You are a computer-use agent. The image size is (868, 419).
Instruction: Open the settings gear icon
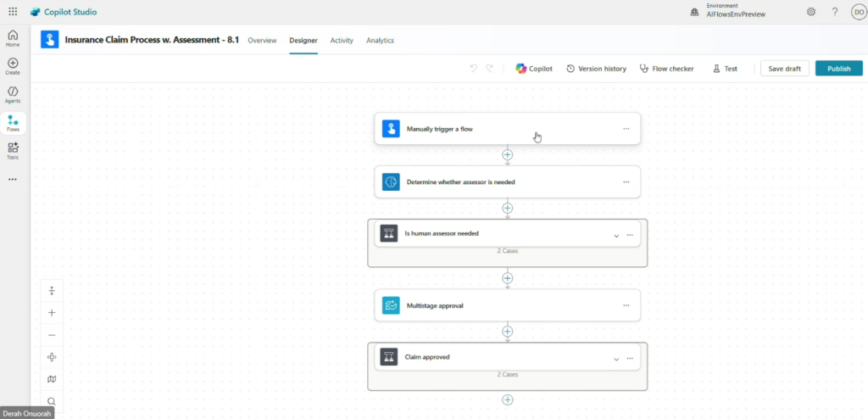coord(811,12)
